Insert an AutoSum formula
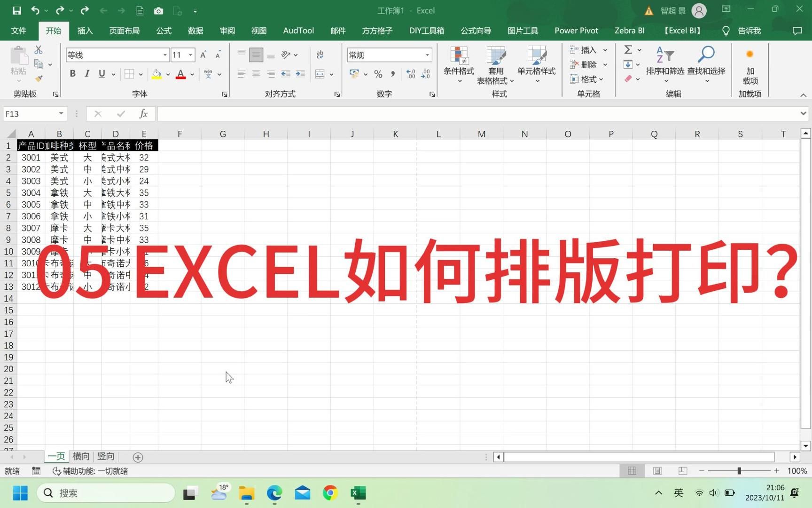The width and height of the screenshot is (812, 508). pyautogui.click(x=628, y=50)
